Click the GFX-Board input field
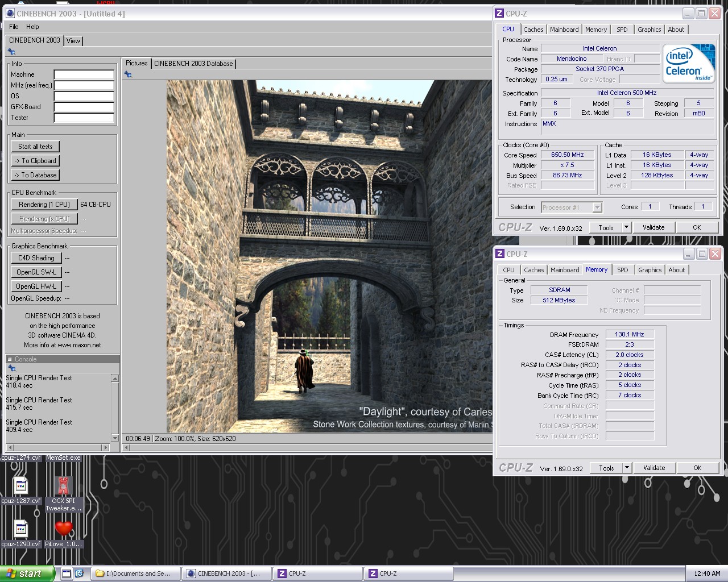This screenshot has height=582, width=728. pos(84,107)
